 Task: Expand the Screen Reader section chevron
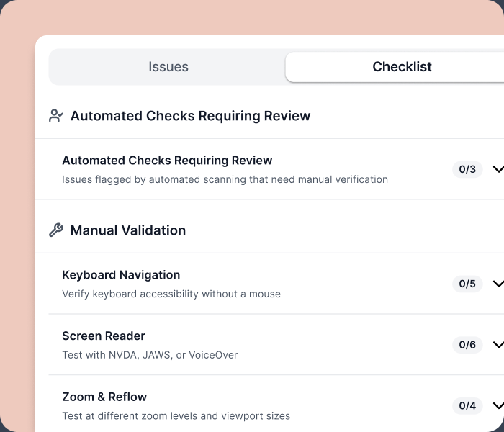(x=498, y=345)
